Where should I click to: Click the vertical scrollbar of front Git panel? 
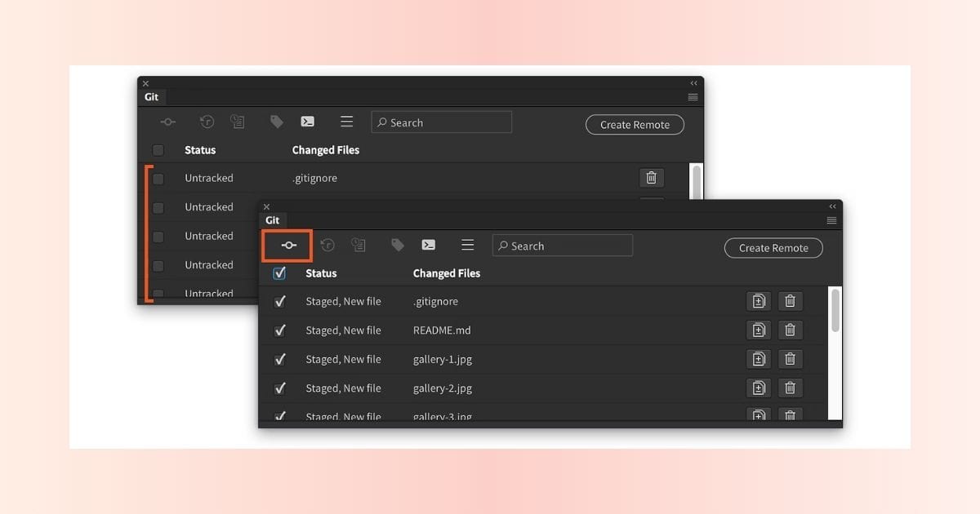coord(835,310)
